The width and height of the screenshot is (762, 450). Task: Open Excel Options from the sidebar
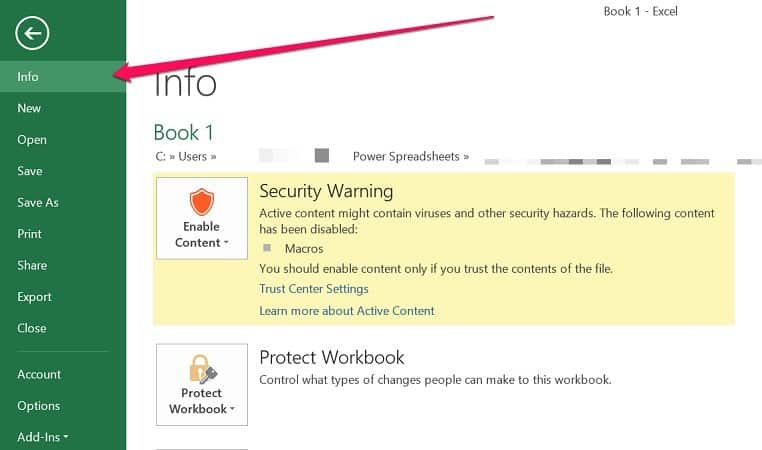(38, 406)
